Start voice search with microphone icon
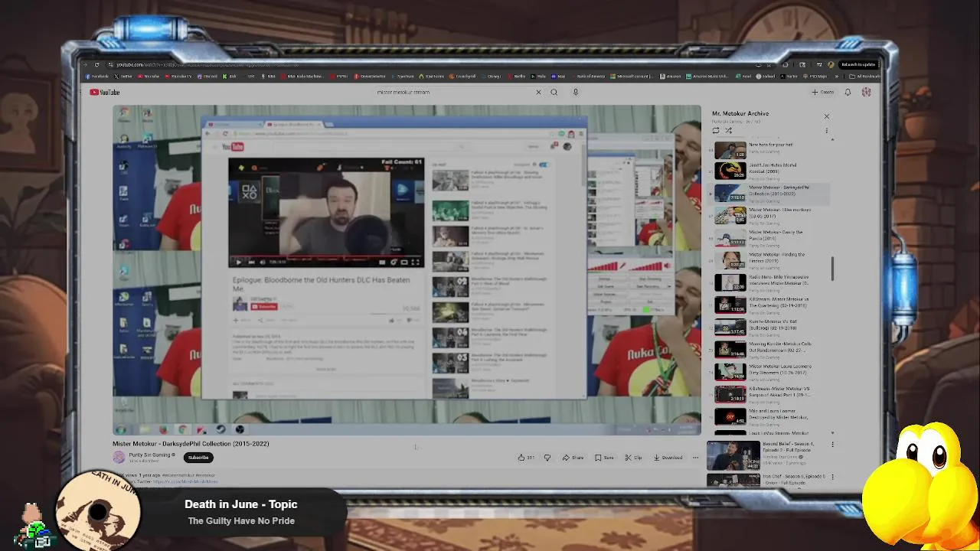This screenshot has height=551, width=980. (576, 92)
